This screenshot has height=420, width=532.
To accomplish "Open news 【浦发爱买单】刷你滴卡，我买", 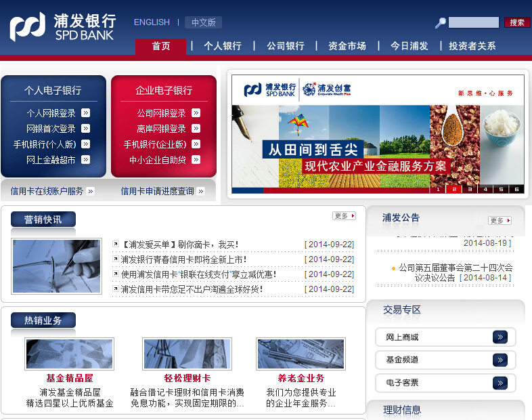I will 180,245.
